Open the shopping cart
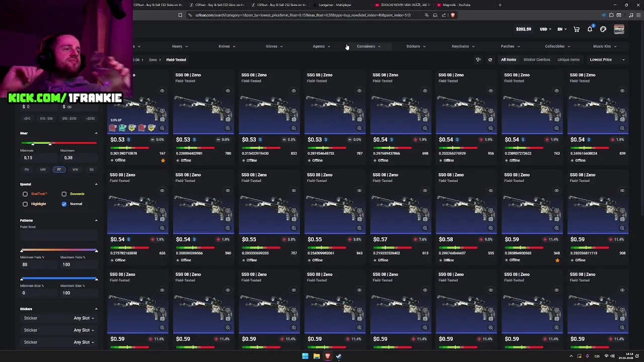Image resolution: width=644 pixels, height=362 pixels. pyautogui.click(x=577, y=29)
